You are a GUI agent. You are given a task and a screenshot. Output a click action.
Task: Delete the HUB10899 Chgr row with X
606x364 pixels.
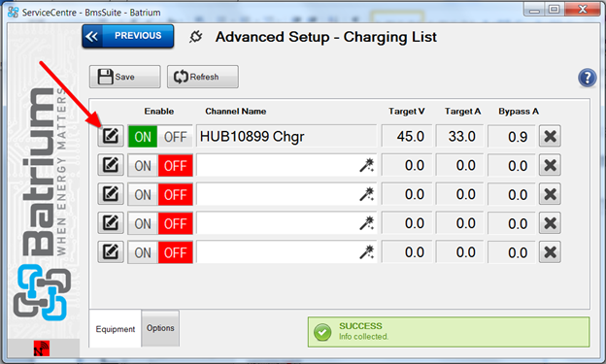point(550,136)
